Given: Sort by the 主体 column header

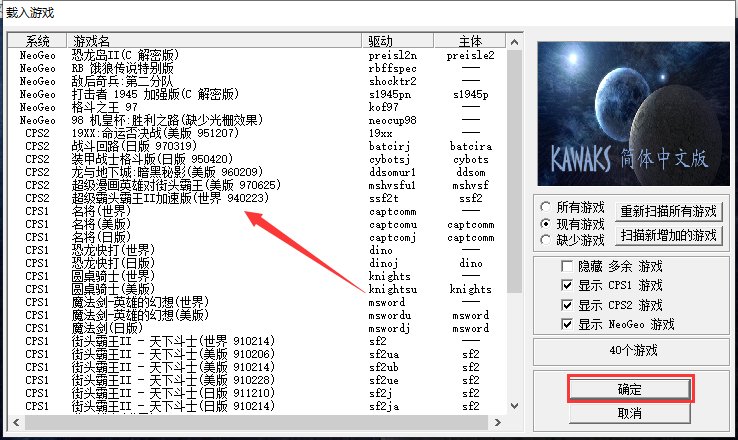Looking at the screenshot, I should click(x=470, y=41).
